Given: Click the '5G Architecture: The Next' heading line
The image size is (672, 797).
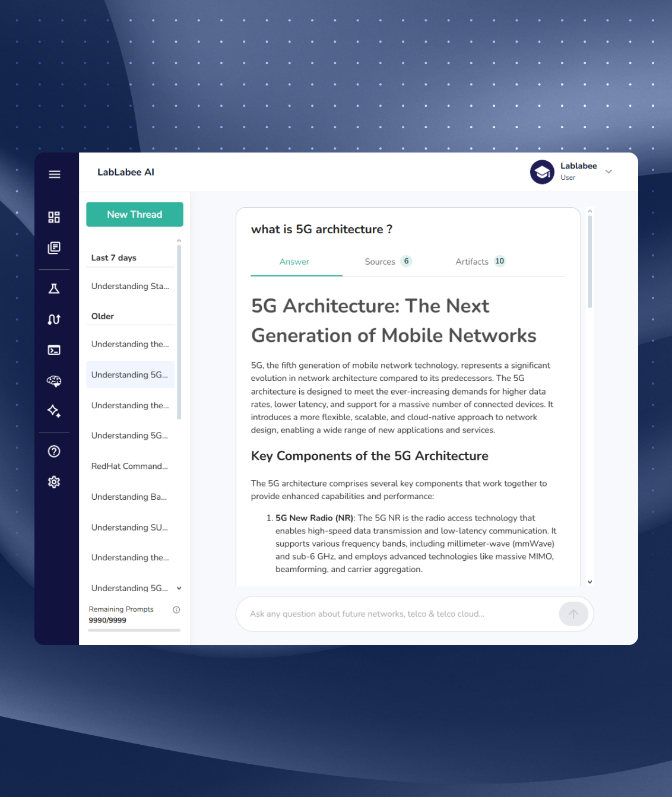Looking at the screenshot, I should click(370, 306).
